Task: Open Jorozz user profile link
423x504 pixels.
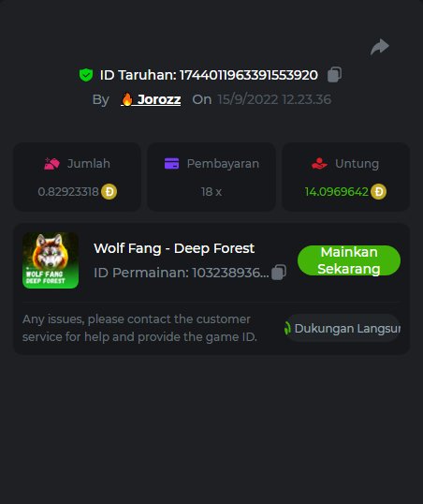Action: (151, 99)
